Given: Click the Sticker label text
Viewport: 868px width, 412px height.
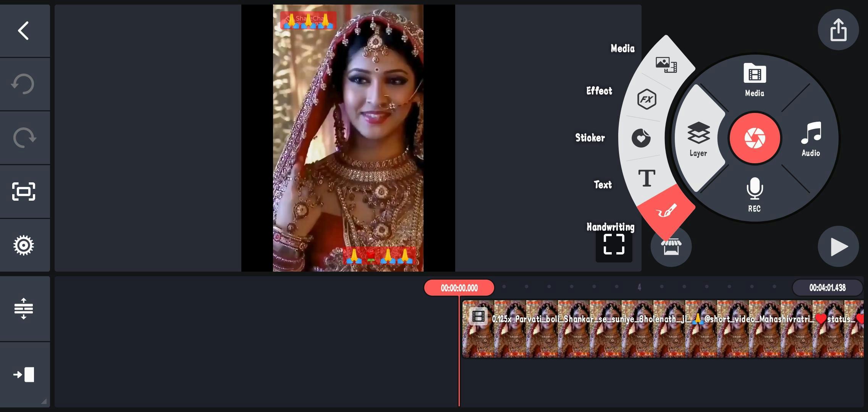Looking at the screenshot, I should point(590,138).
